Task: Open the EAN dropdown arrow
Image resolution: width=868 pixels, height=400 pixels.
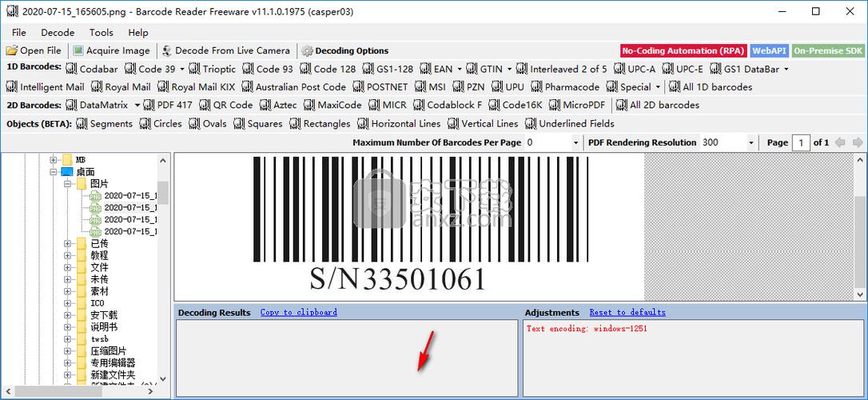Action: (460, 70)
